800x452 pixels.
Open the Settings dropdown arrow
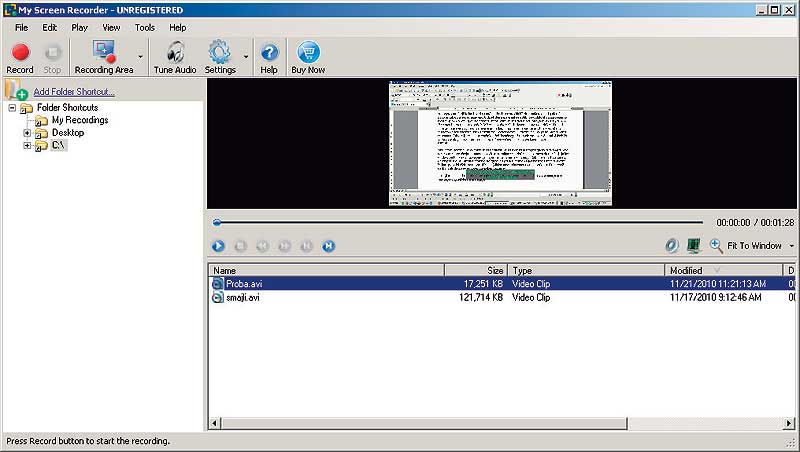pos(245,57)
